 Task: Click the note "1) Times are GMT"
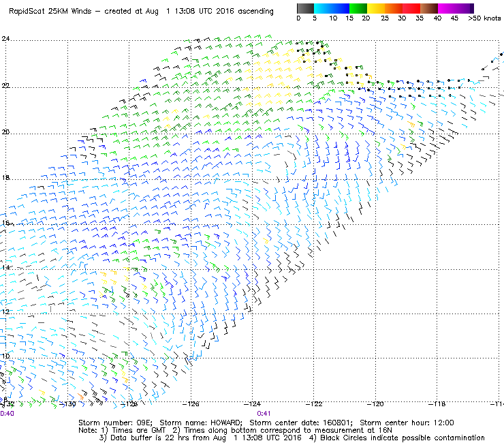pyautogui.click(x=133, y=431)
